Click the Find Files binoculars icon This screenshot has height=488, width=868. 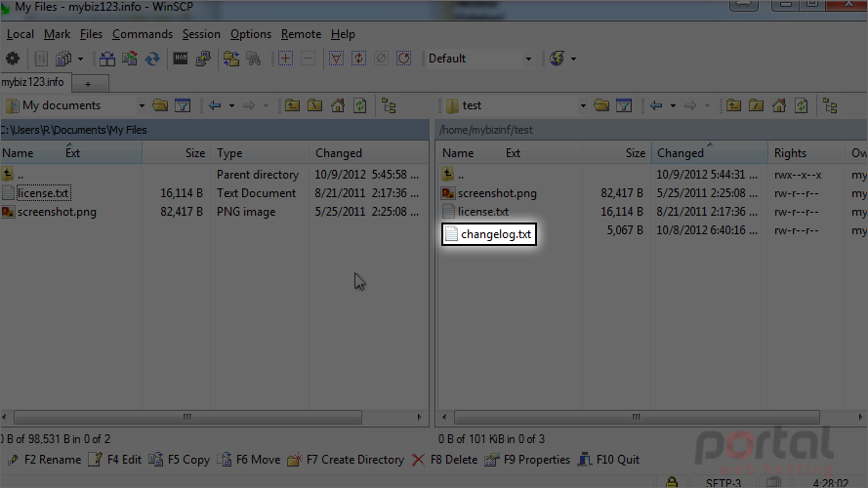[254, 59]
